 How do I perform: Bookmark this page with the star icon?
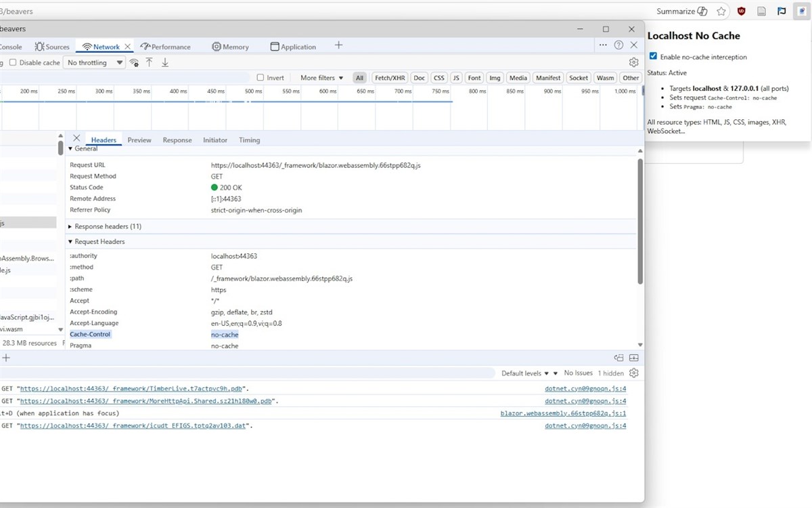click(x=721, y=11)
